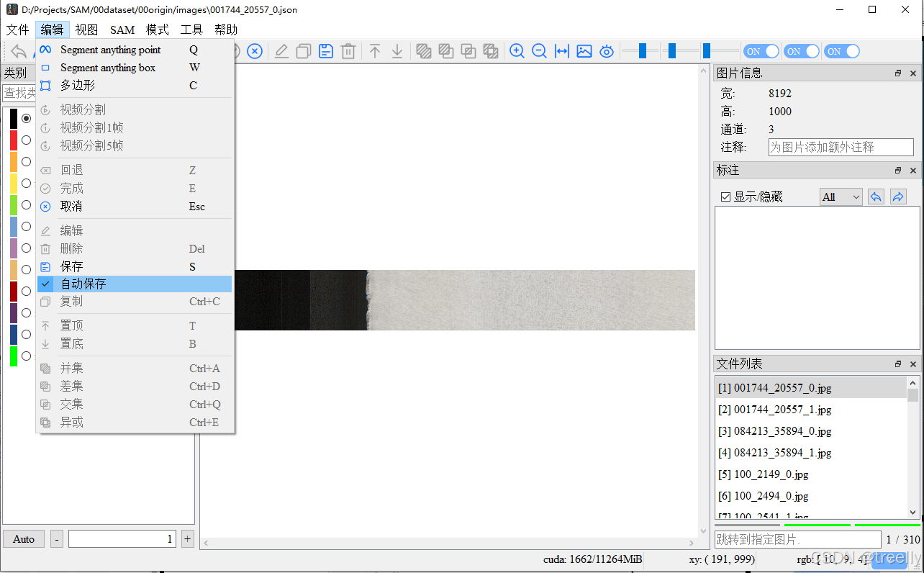Image resolution: width=924 pixels, height=573 pixels.
Task: Float the 标注 panel
Action: pos(898,171)
